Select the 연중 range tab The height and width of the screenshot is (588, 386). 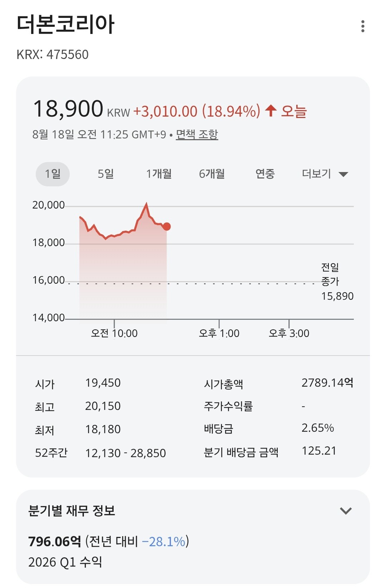[x=265, y=174]
